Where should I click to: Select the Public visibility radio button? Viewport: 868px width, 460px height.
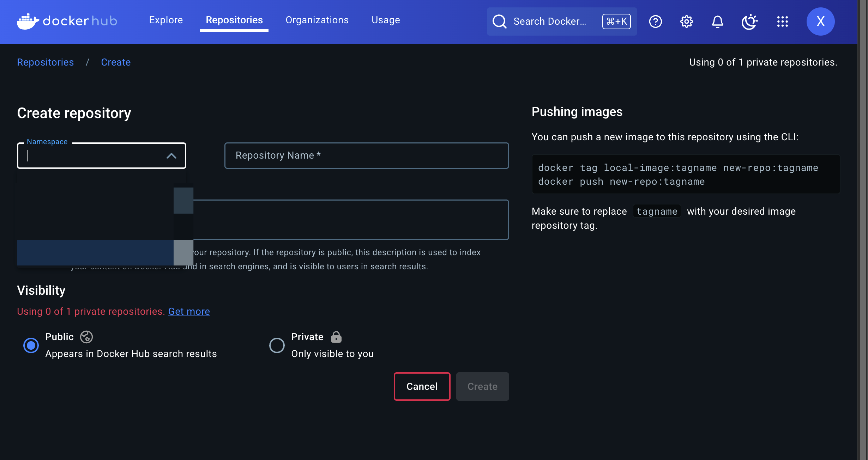(x=31, y=345)
